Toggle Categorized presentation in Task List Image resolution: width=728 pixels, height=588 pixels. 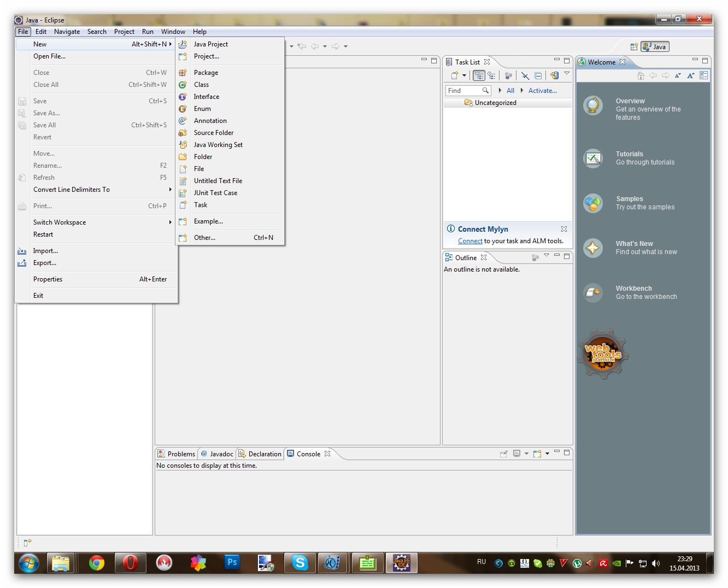click(479, 75)
